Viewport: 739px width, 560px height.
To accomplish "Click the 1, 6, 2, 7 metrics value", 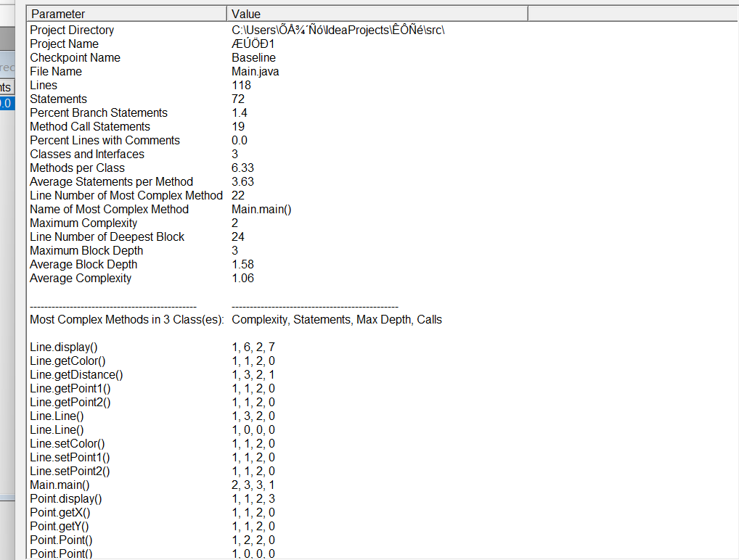I will click(x=253, y=347).
